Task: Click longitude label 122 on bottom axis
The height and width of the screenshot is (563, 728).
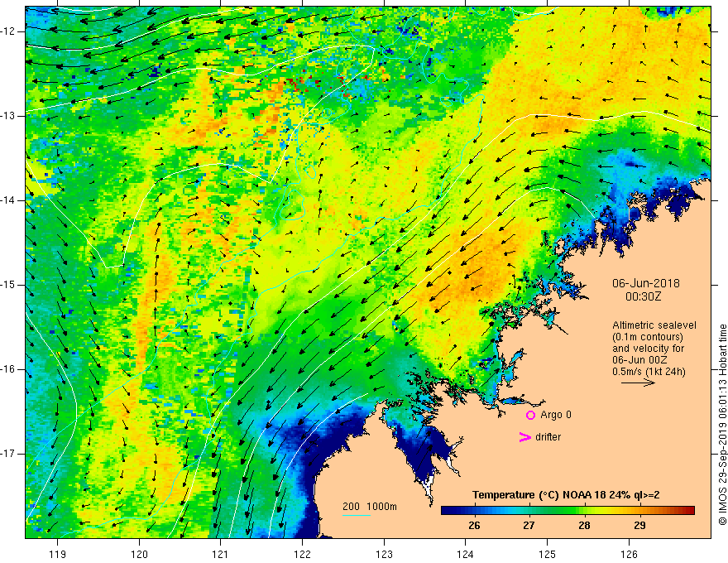Action: pos(302,554)
